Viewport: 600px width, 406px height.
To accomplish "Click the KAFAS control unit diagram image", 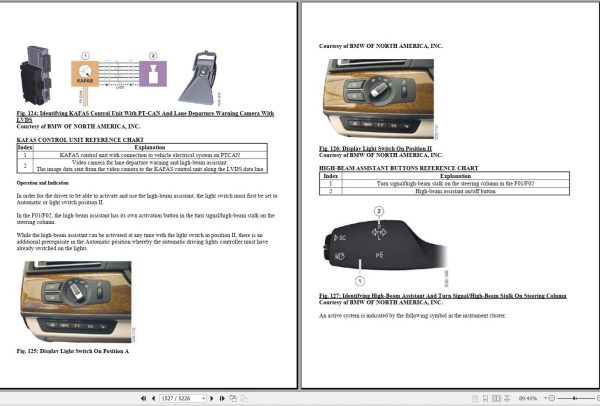I will pos(119,77).
